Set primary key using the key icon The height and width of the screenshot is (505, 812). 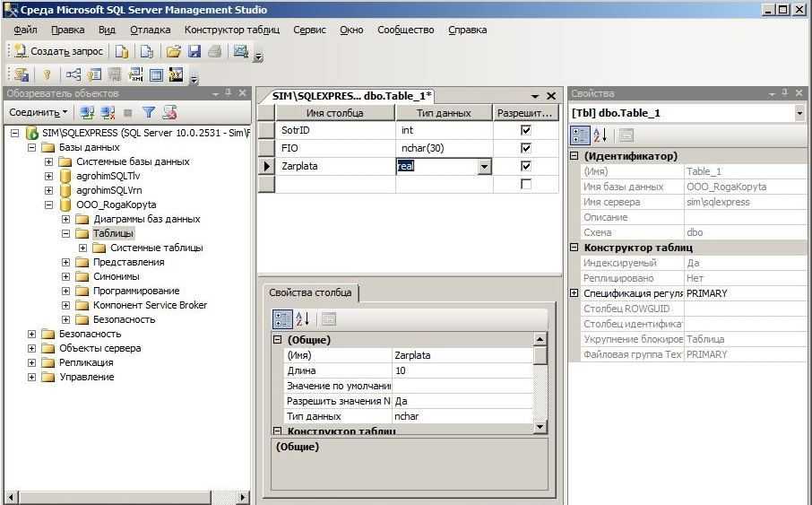[x=48, y=75]
